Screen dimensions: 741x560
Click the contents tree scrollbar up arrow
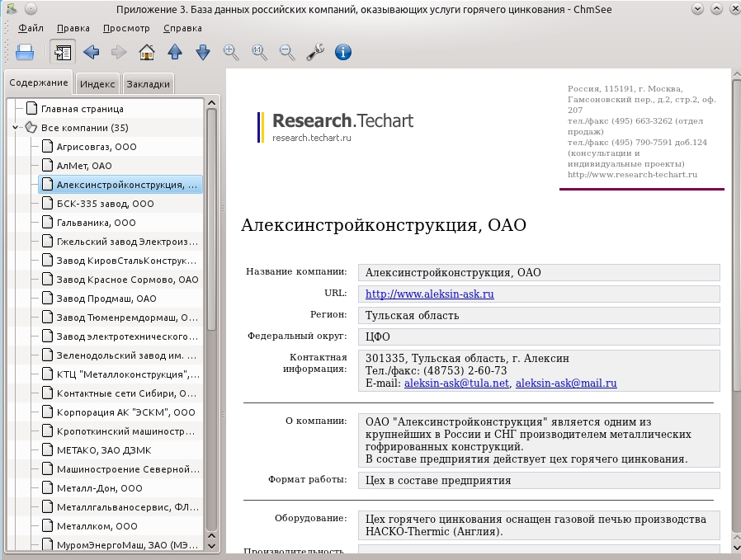tap(212, 102)
